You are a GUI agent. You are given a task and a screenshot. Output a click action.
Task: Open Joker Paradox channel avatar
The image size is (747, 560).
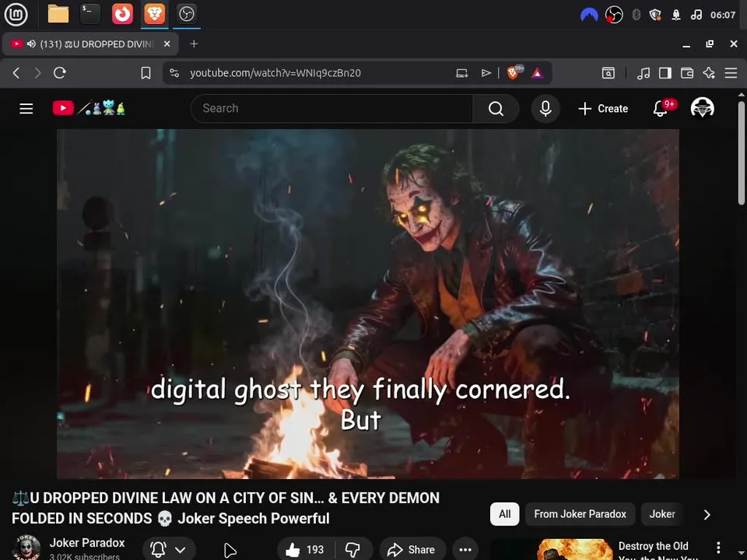[x=26, y=548]
